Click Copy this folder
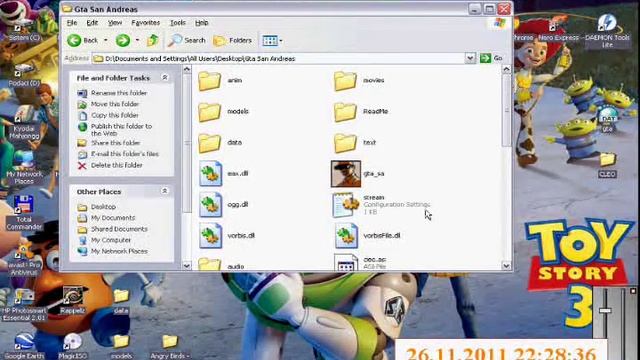 [115, 116]
